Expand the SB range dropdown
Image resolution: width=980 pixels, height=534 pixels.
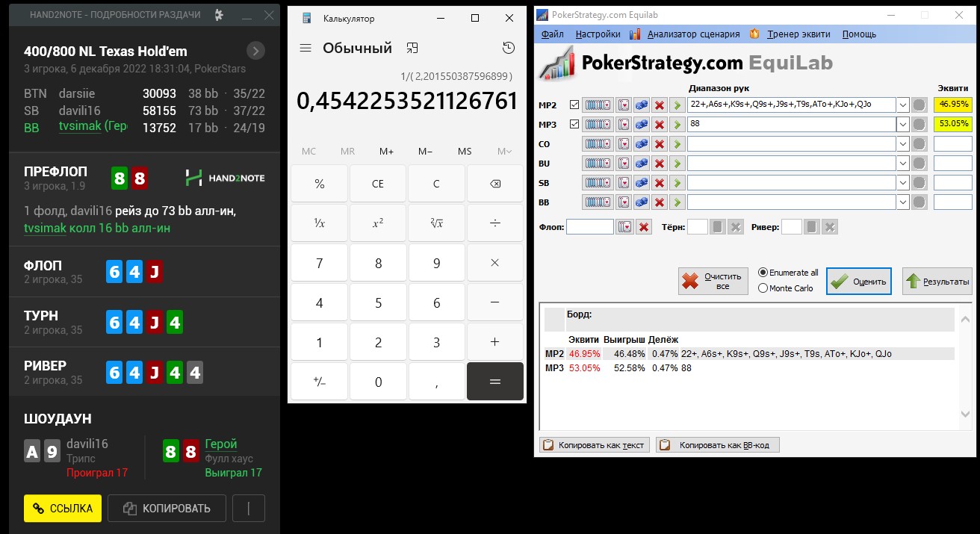click(x=903, y=182)
